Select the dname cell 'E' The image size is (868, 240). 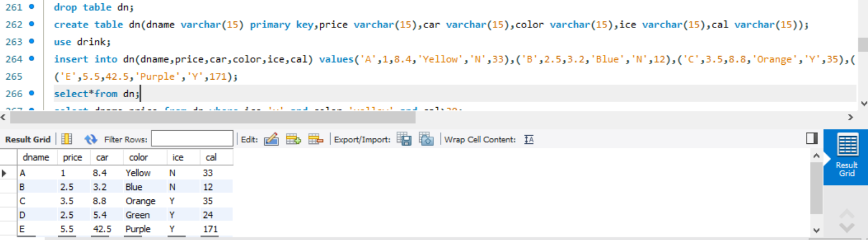pos(37,229)
